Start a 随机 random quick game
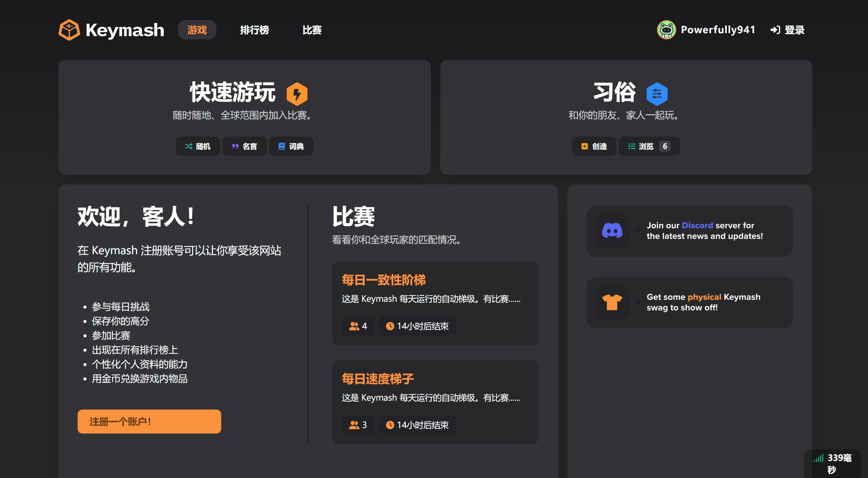 (198, 146)
